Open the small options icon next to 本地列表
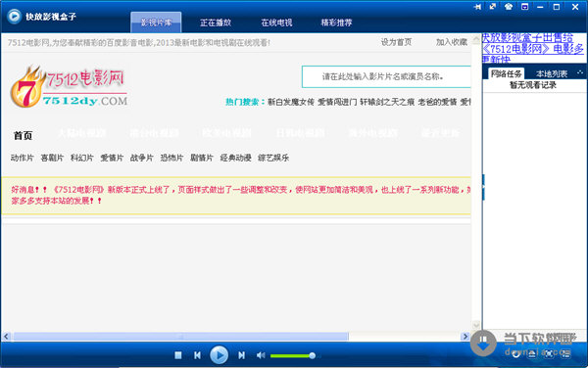This screenshot has height=368, width=588. point(580,73)
